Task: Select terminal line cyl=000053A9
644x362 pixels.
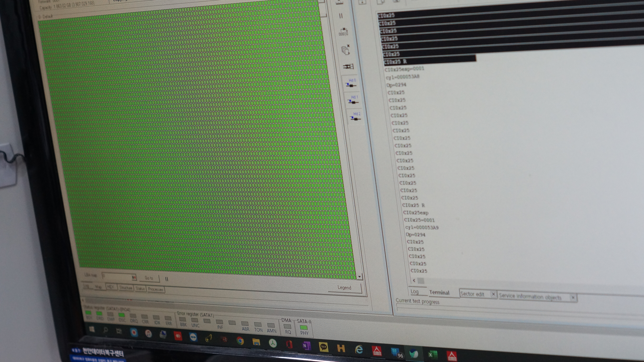Action: pos(422,227)
